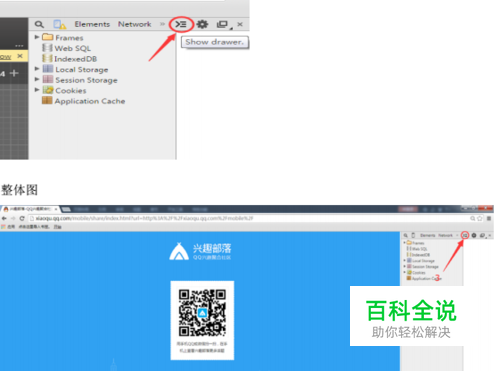
Task: Open the » overflow tabs chevron in the enlarged toolbar
Action: click(162, 24)
